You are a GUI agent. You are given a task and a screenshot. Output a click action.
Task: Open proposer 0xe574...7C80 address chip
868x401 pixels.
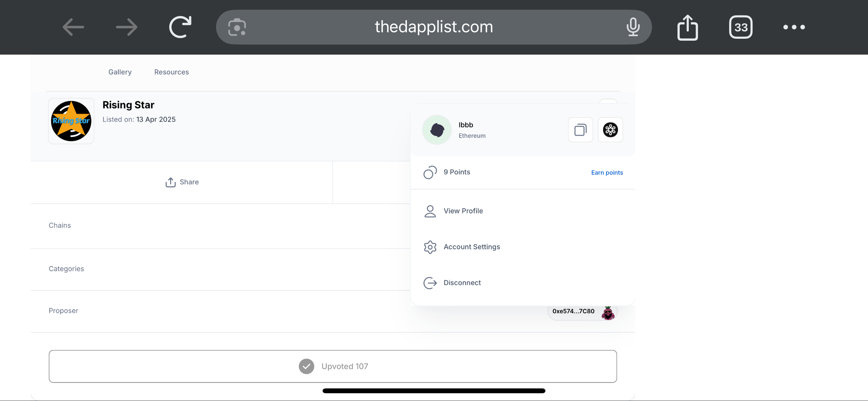pyautogui.click(x=583, y=312)
